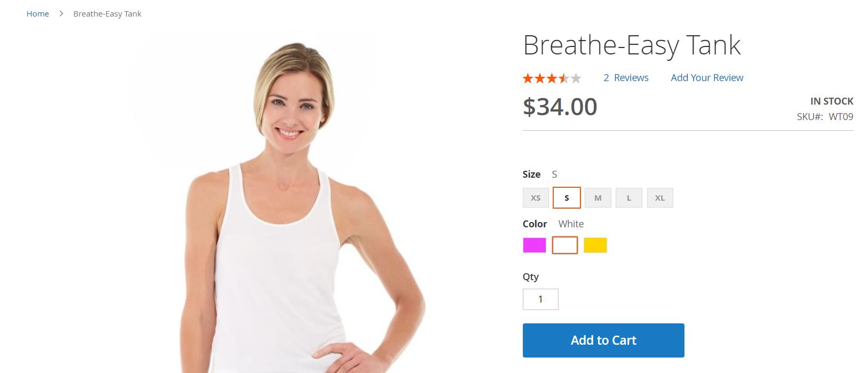This screenshot has height=373, width=868.
Task: Click Add Your Review link
Action: tap(707, 78)
